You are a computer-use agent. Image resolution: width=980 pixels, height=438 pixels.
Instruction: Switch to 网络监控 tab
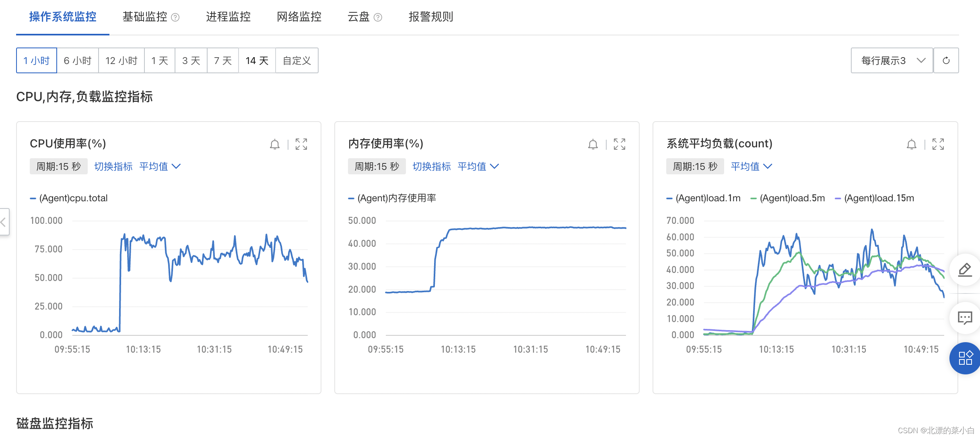point(299,17)
